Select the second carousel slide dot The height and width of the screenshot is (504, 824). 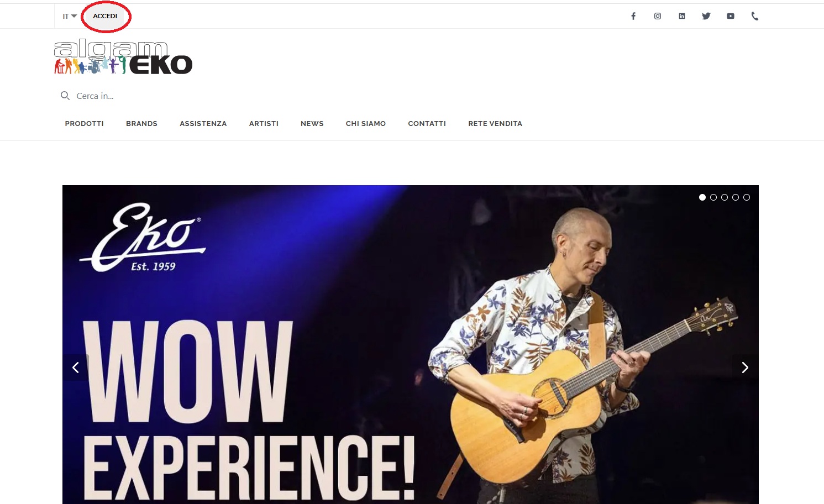(x=713, y=197)
